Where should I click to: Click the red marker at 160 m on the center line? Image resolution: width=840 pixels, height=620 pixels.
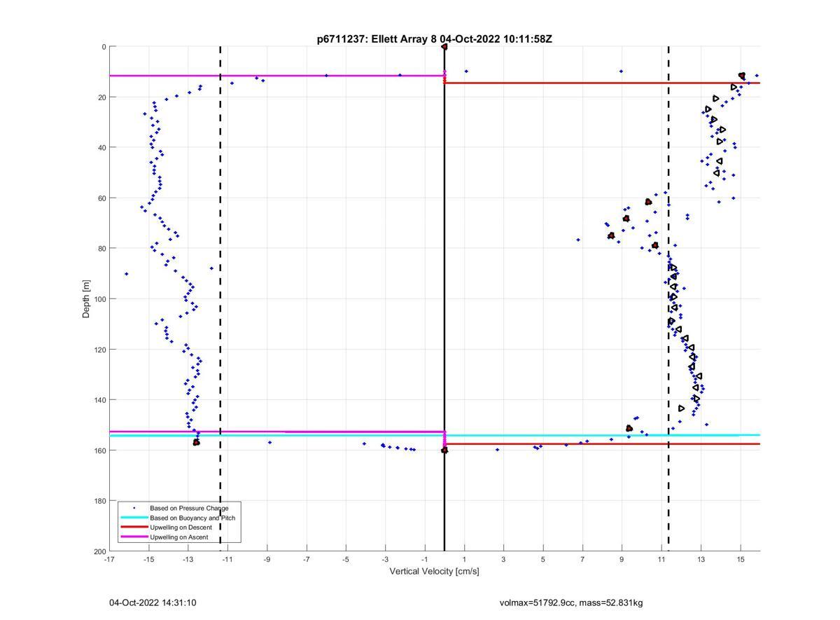(x=444, y=450)
